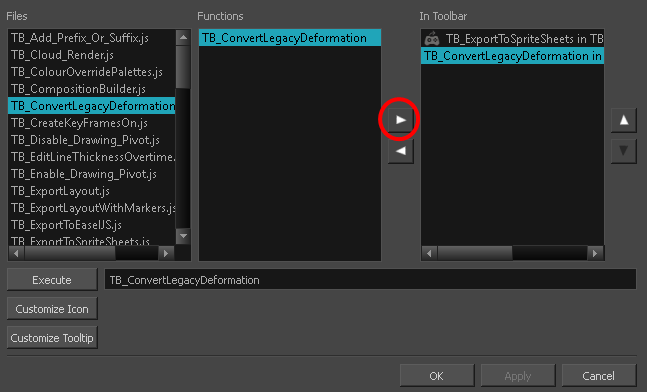
Task: Select TB_ExportLayout.js file
Action: (x=92, y=191)
